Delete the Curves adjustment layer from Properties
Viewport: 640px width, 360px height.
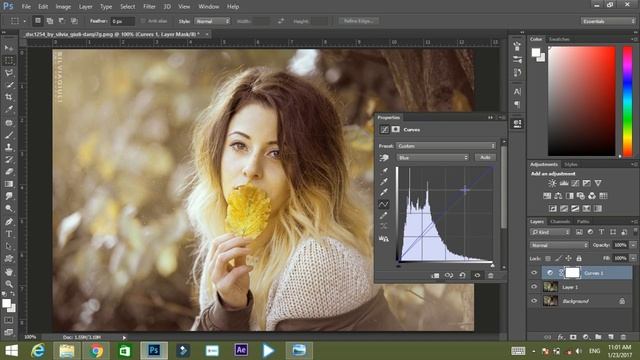click(491, 276)
